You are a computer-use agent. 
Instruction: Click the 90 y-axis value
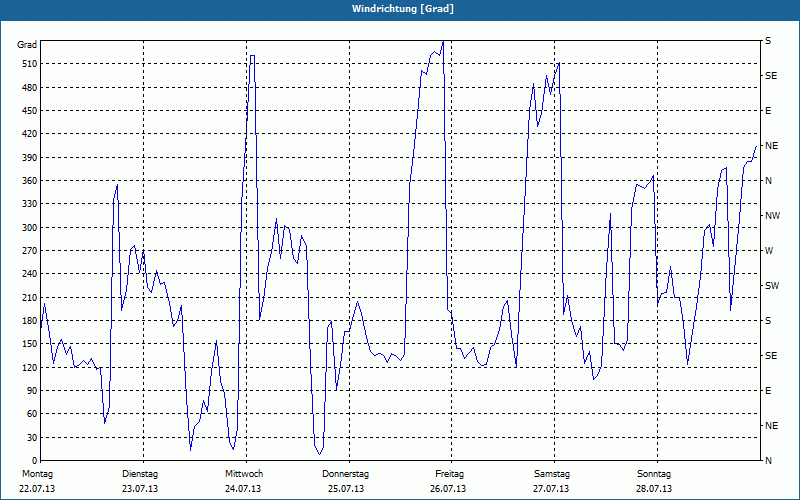coord(32,391)
